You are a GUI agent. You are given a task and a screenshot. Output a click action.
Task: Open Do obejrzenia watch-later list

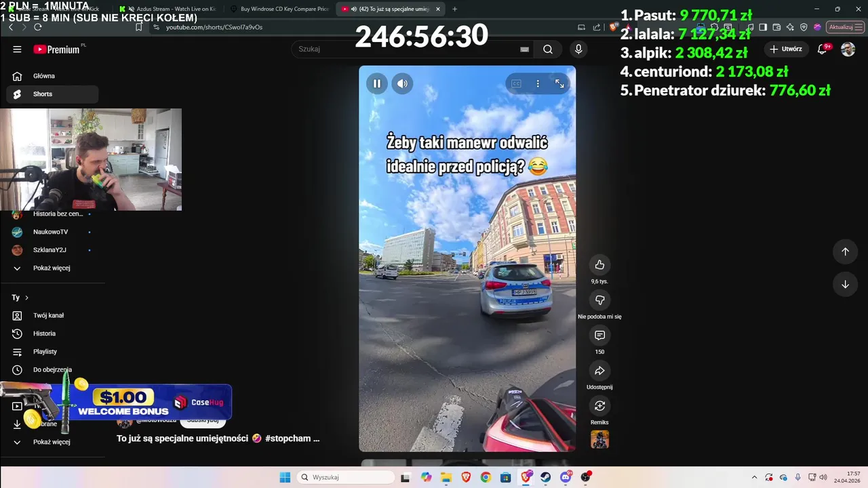[x=52, y=370]
